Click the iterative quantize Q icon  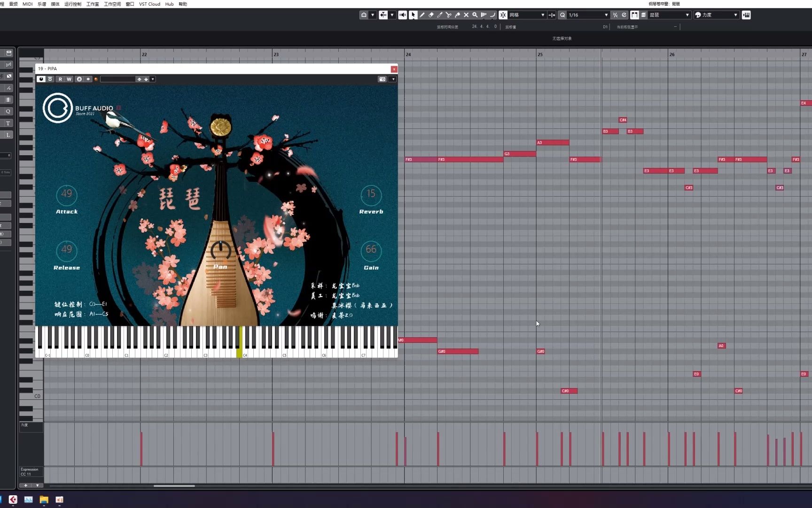pos(562,15)
